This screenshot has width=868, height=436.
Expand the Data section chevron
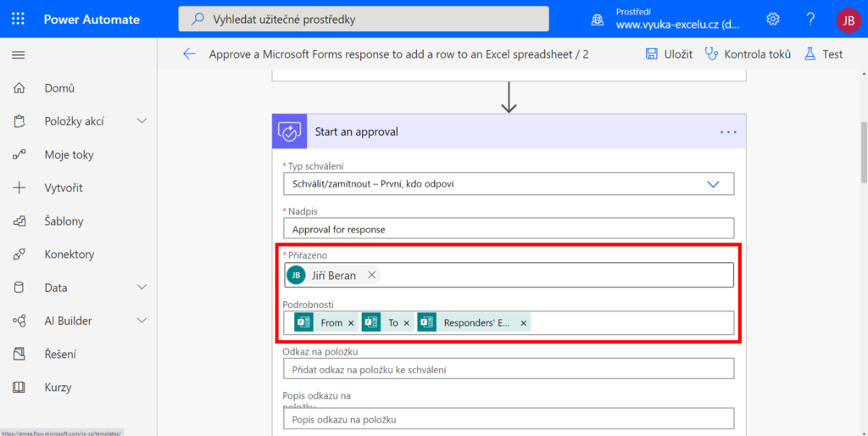(x=142, y=288)
